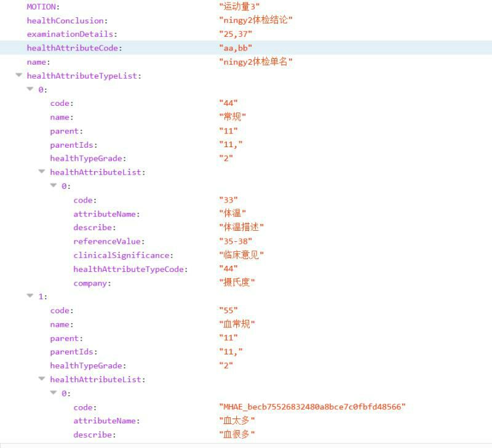Click the MOTION key
Image resolution: width=492 pixels, height=448 pixels.
(x=42, y=6)
